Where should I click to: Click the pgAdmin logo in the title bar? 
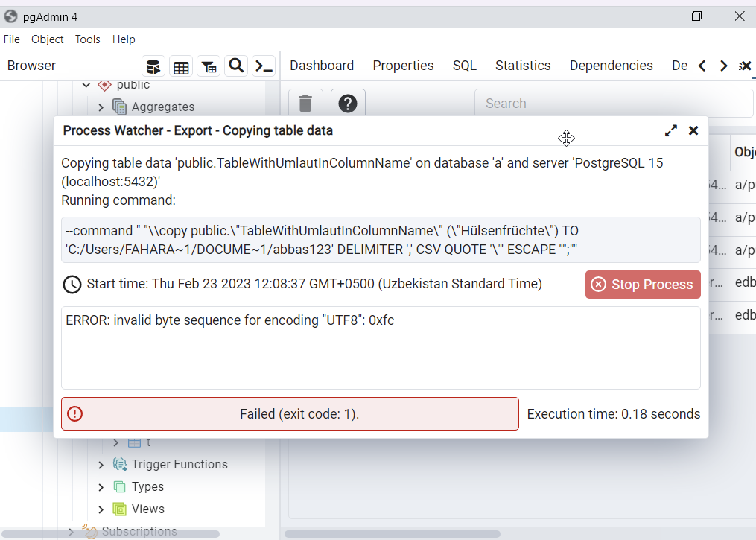(x=10, y=17)
